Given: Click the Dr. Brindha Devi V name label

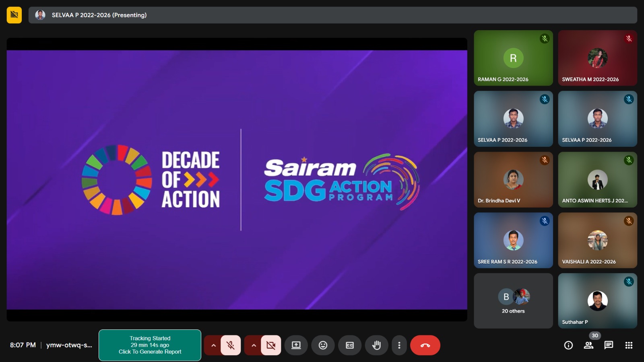Looking at the screenshot, I should (x=499, y=201).
